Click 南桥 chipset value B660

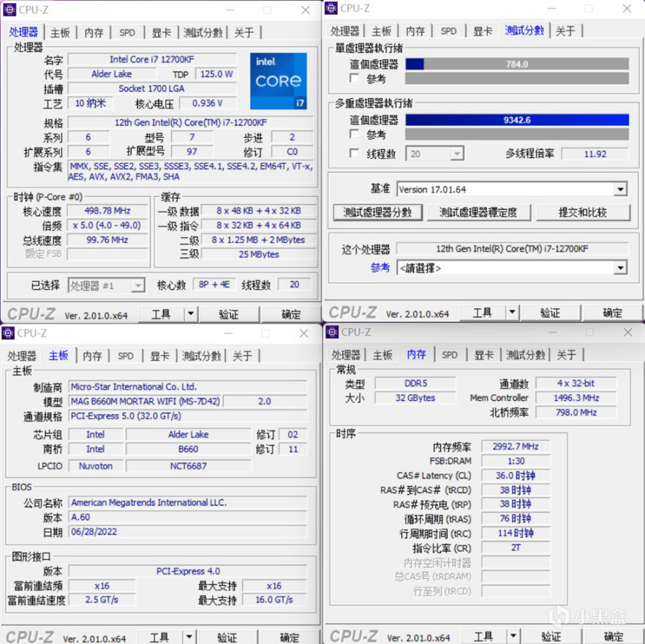pyautogui.click(x=189, y=449)
